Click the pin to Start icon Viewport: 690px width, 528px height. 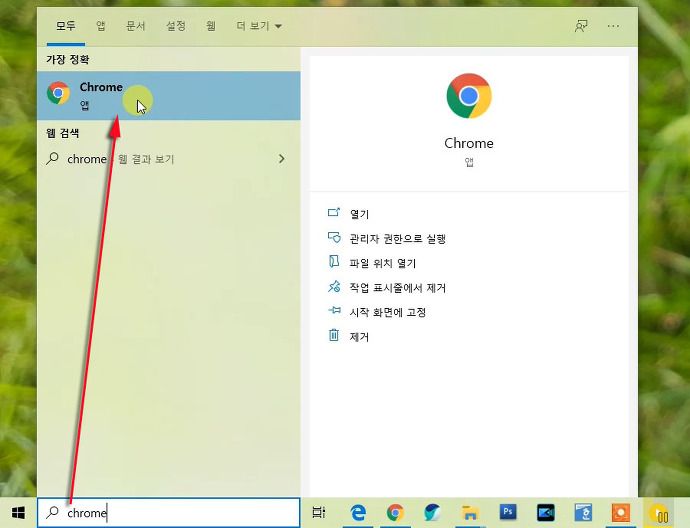pyautogui.click(x=334, y=311)
